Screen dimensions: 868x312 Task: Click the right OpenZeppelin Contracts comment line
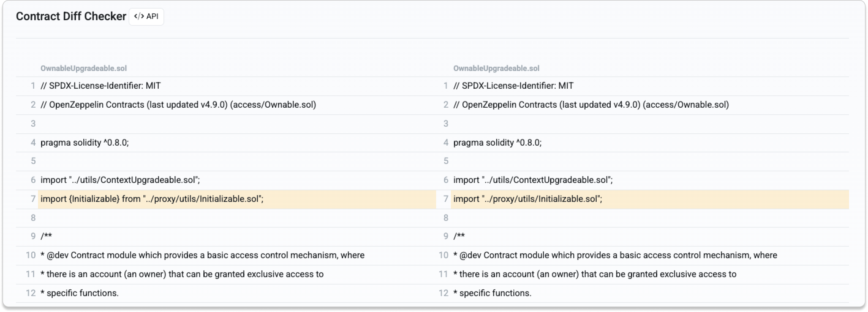click(x=591, y=105)
